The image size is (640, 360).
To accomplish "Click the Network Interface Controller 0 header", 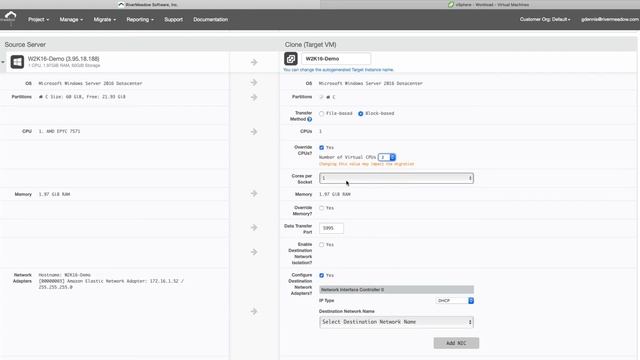I will click(396, 289).
